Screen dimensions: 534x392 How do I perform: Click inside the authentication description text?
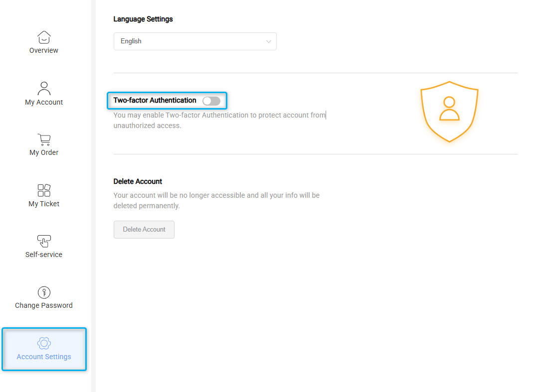click(219, 120)
